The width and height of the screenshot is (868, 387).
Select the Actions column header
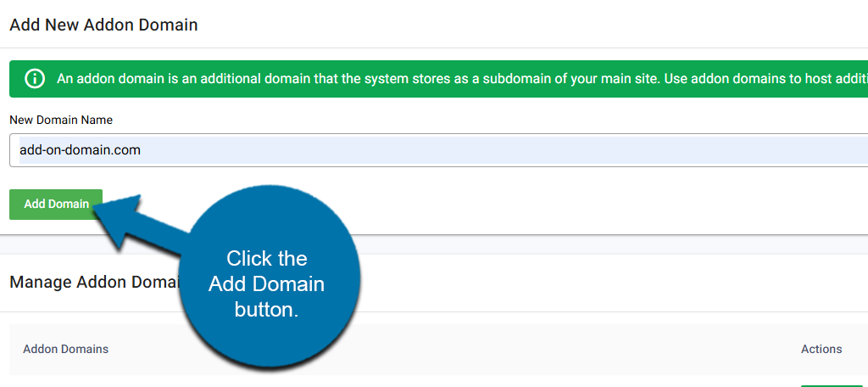coord(821,349)
